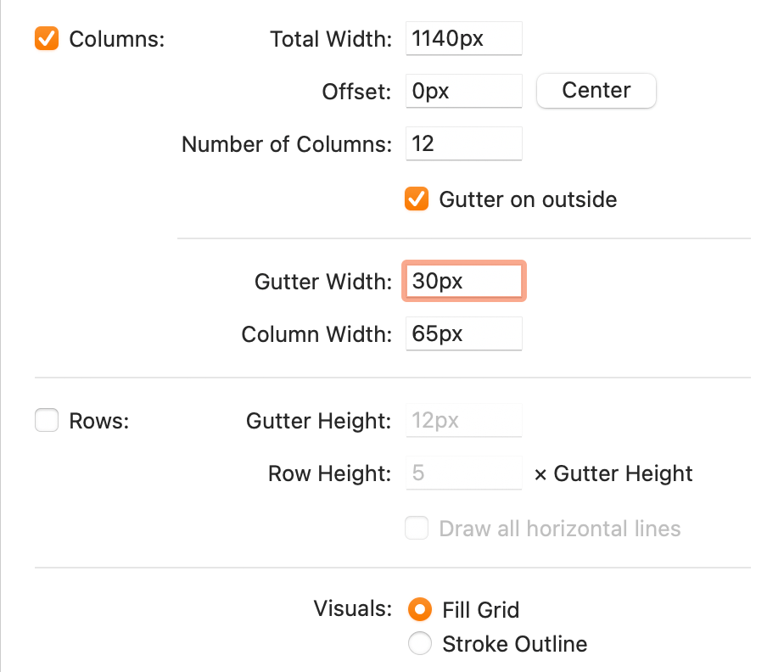Click the Gutter Height field
The height and width of the screenshot is (672, 784).
[x=463, y=420]
